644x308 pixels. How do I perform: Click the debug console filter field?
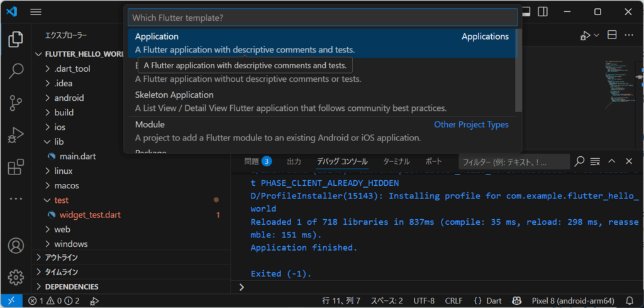pyautogui.click(x=514, y=162)
